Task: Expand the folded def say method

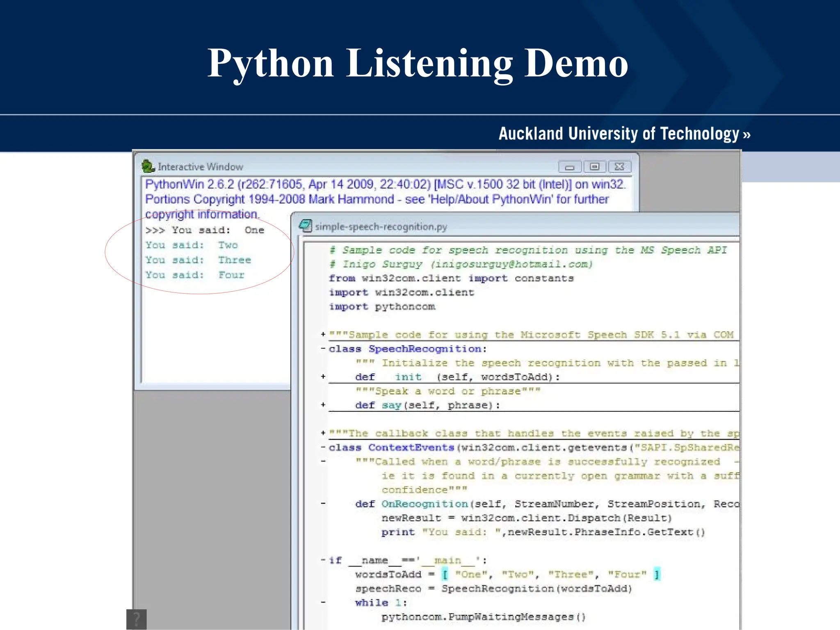Action: 323,405
